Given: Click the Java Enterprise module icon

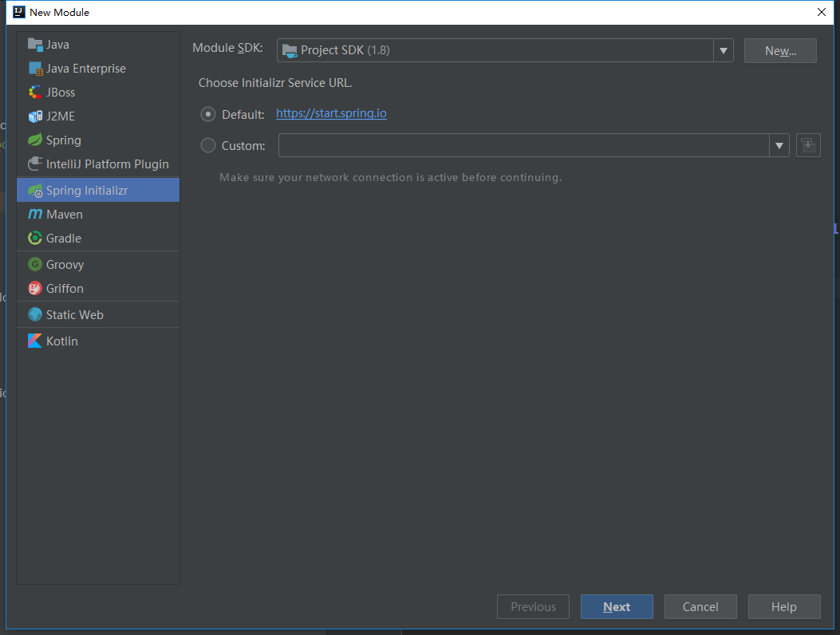Looking at the screenshot, I should (x=35, y=69).
